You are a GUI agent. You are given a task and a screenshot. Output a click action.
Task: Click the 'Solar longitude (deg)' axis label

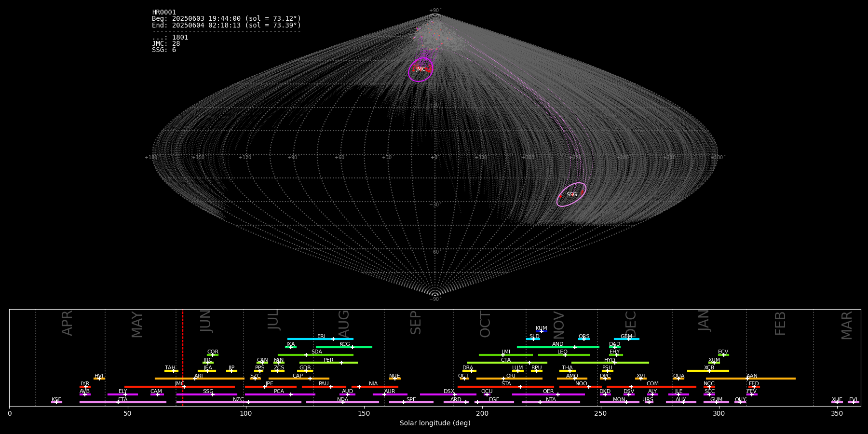(x=435, y=423)
